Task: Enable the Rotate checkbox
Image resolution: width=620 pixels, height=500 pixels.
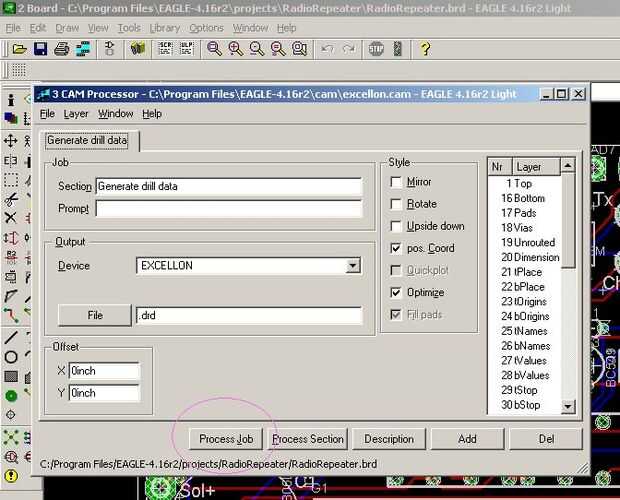Action: click(x=395, y=204)
